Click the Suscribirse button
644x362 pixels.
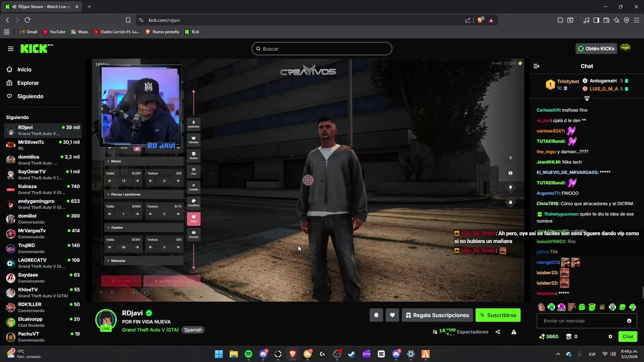click(x=498, y=315)
